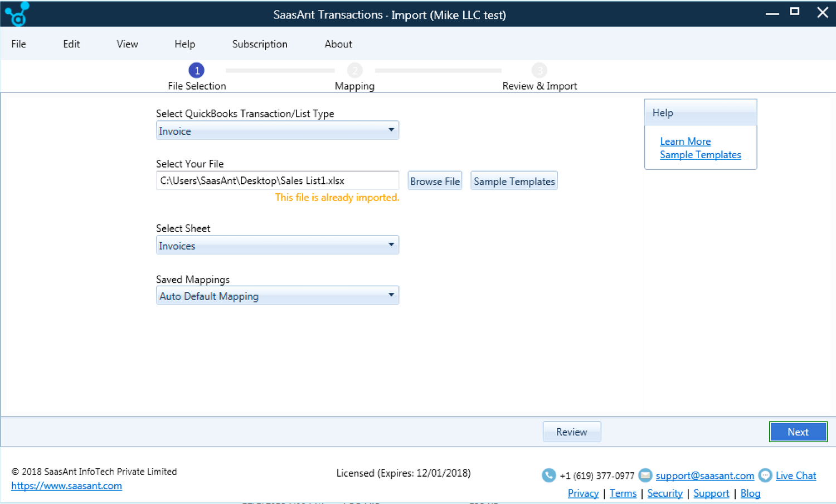
Task: Open the View menu
Action: 127,44
